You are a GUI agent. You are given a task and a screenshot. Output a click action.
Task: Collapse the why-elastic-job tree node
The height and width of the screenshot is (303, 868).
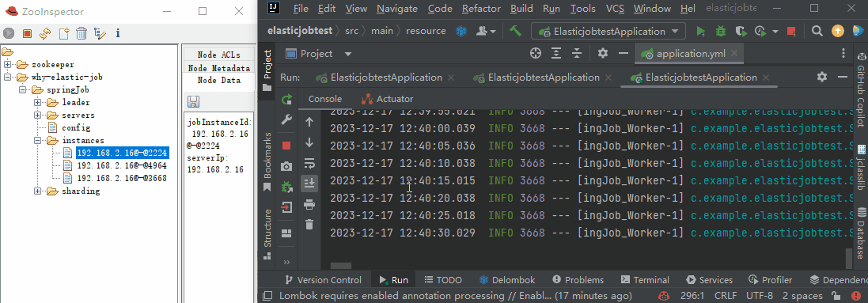[x=8, y=78]
